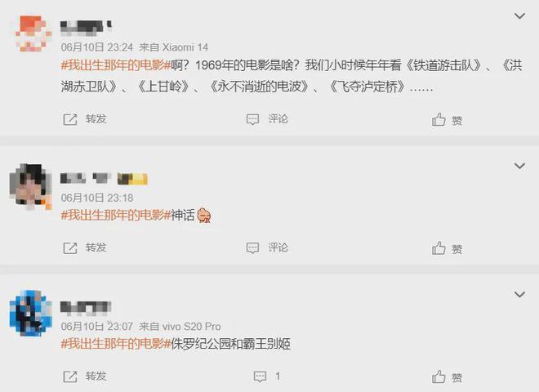Open the orange pixelated avatar of first poster
This screenshot has height=392, width=539.
pos(33,33)
